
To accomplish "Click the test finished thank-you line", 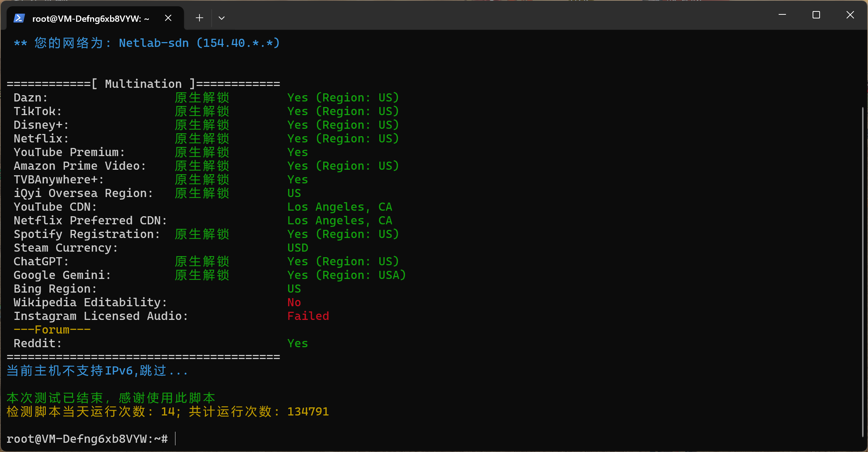I will coord(111,398).
